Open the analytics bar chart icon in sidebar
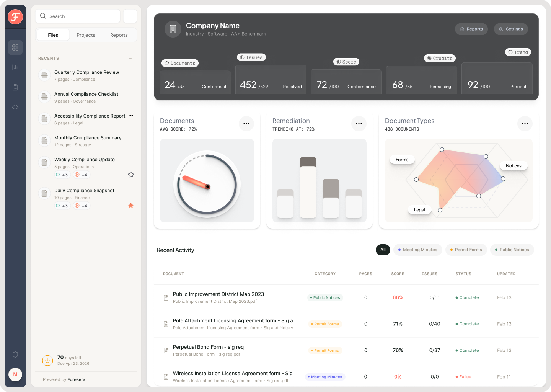Screen dimensions: 551x392 coord(15,67)
